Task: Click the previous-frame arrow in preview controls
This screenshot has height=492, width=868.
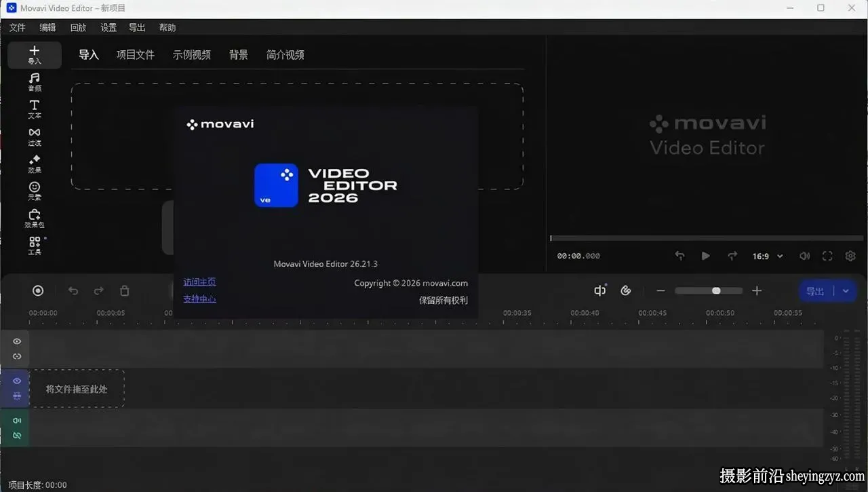Action: (679, 256)
